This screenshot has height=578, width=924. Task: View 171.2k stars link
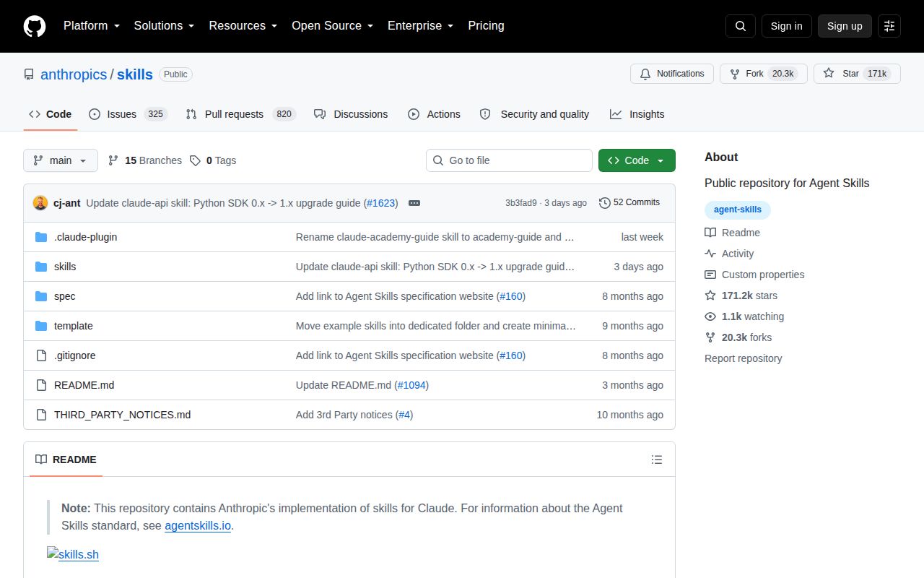coord(741,296)
